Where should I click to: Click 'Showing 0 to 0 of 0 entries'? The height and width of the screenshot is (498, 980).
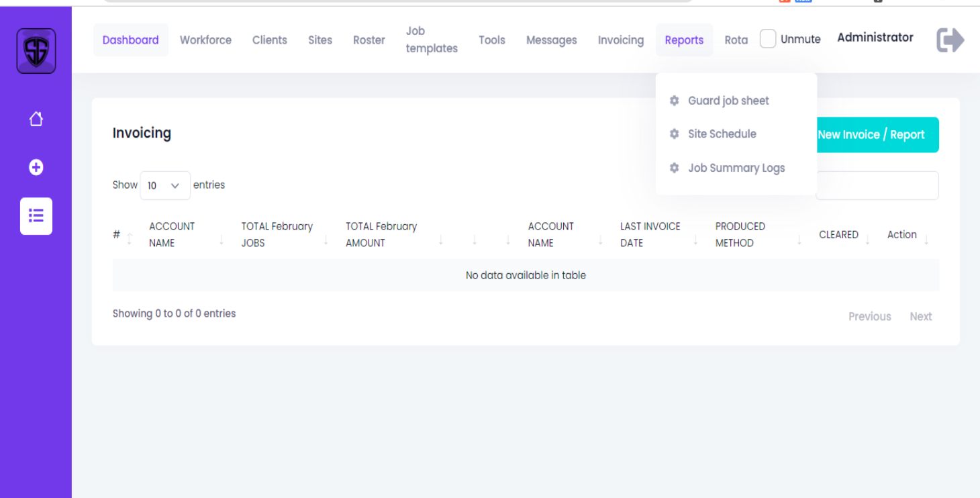[x=175, y=313]
